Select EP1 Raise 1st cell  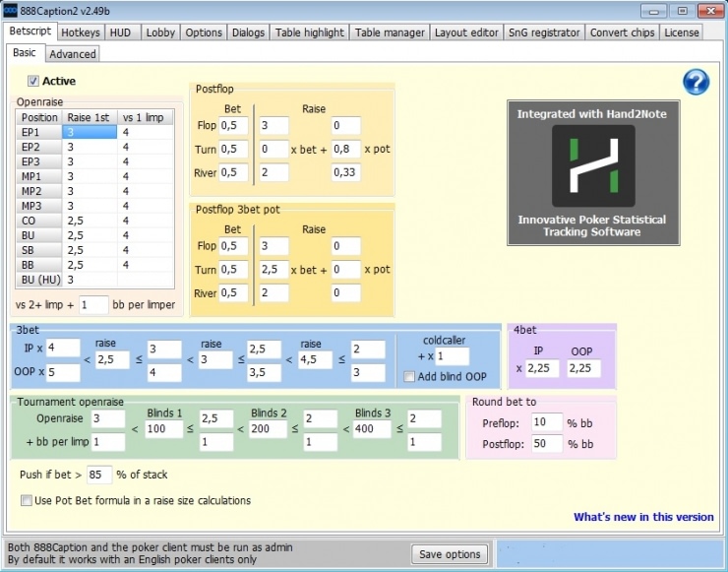pyautogui.click(x=90, y=132)
